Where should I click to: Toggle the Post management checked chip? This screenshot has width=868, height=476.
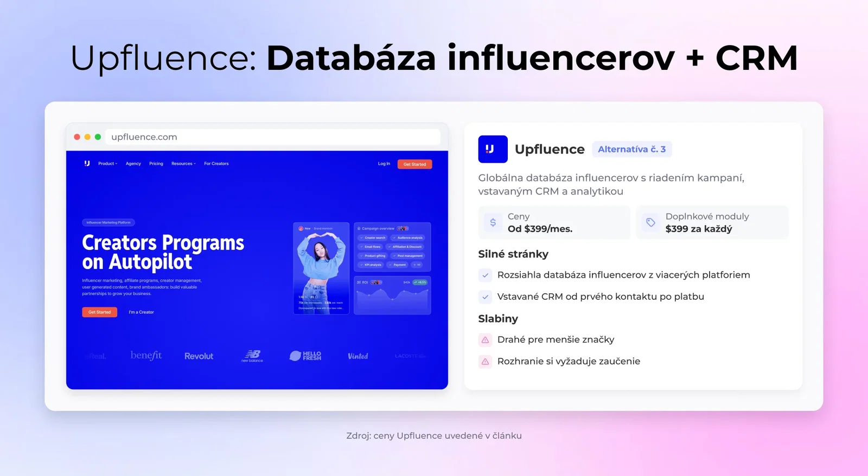(x=408, y=256)
